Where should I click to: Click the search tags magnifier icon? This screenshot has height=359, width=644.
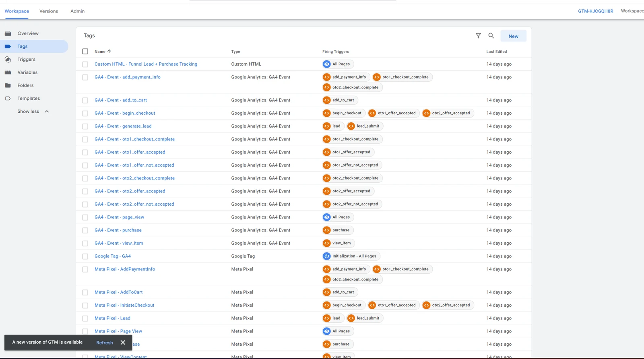coord(491,36)
